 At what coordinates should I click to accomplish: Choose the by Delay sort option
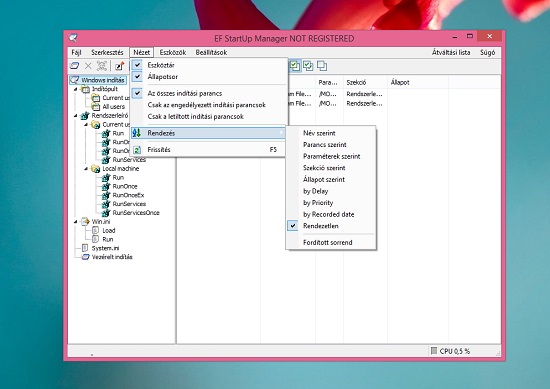click(331, 191)
